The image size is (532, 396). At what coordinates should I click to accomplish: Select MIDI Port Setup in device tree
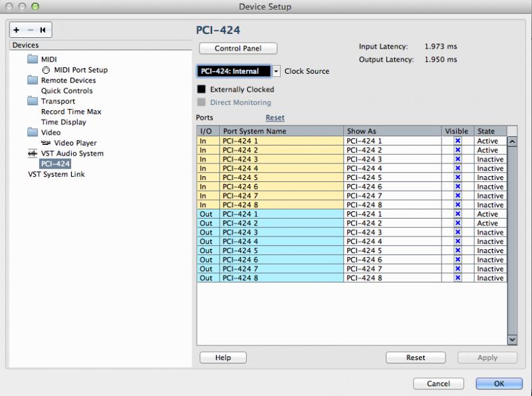point(80,70)
